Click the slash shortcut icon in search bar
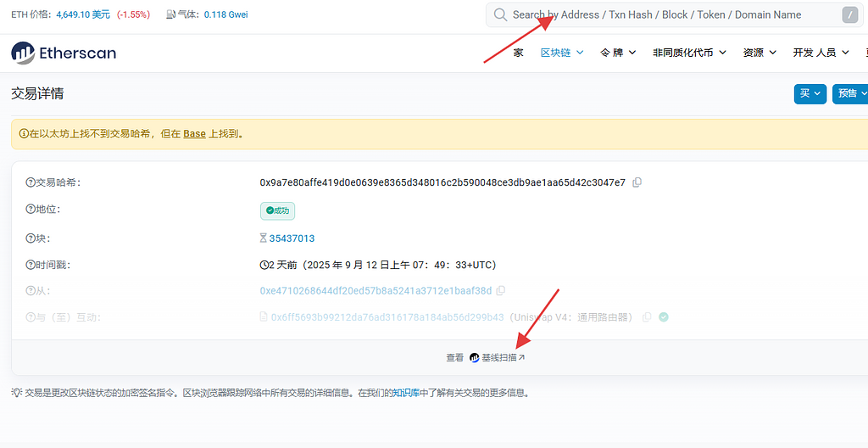868x448 pixels. 849,14
